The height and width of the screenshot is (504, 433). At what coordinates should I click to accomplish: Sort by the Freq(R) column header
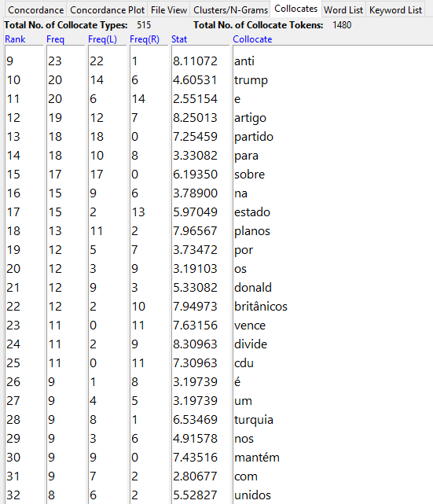145,39
